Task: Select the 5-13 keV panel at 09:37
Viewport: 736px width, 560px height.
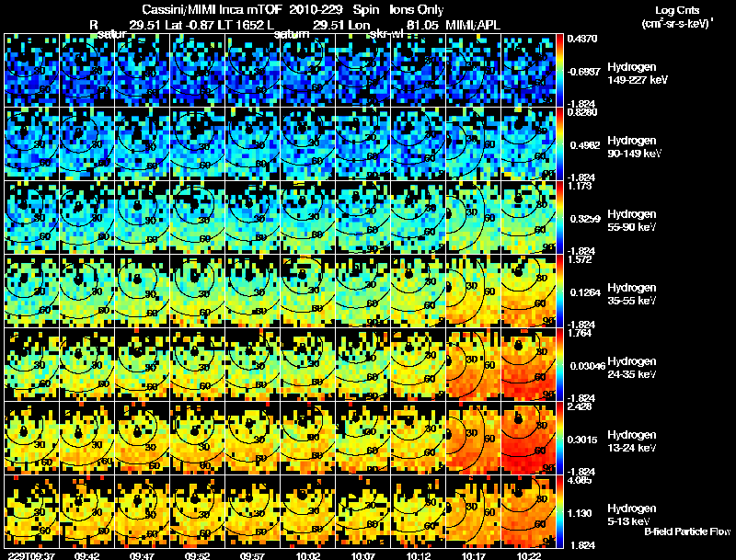Action: point(31,512)
